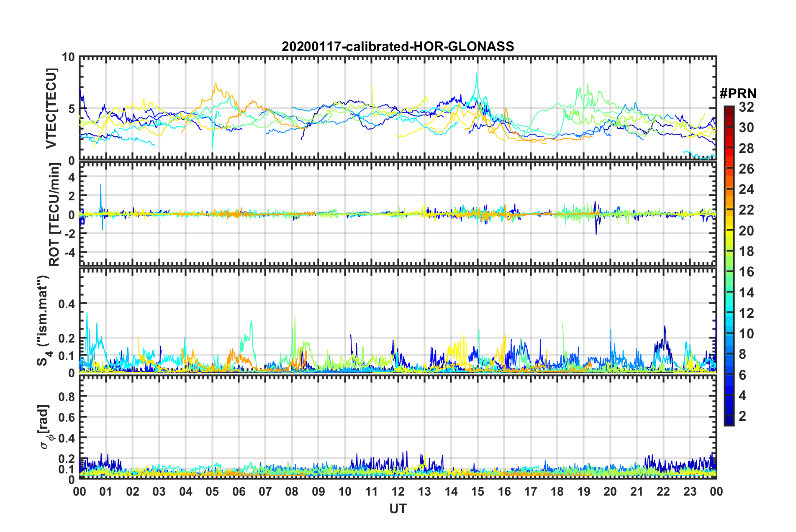Screen dimensions: 796x532
Task: Click the UT axis tick label "12"
Action: [398, 491]
